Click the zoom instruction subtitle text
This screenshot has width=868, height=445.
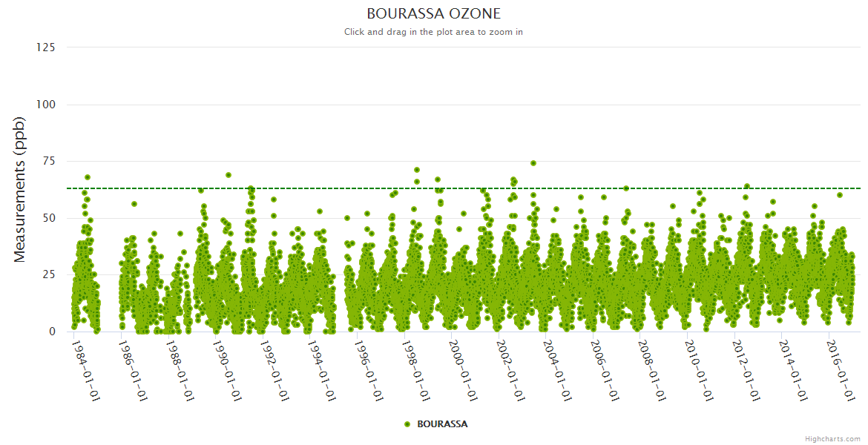pyautogui.click(x=433, y=32)
